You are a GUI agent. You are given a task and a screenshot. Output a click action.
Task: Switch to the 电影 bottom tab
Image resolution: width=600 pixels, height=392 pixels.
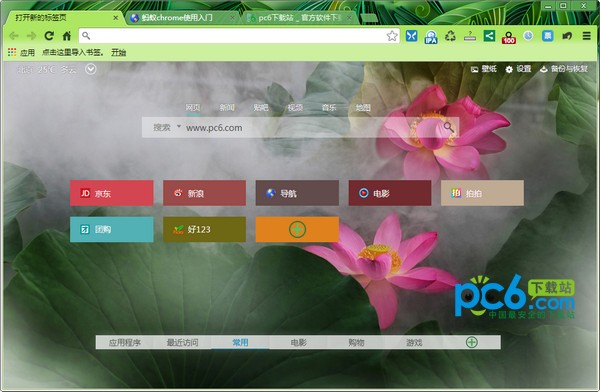coord(298,342)
